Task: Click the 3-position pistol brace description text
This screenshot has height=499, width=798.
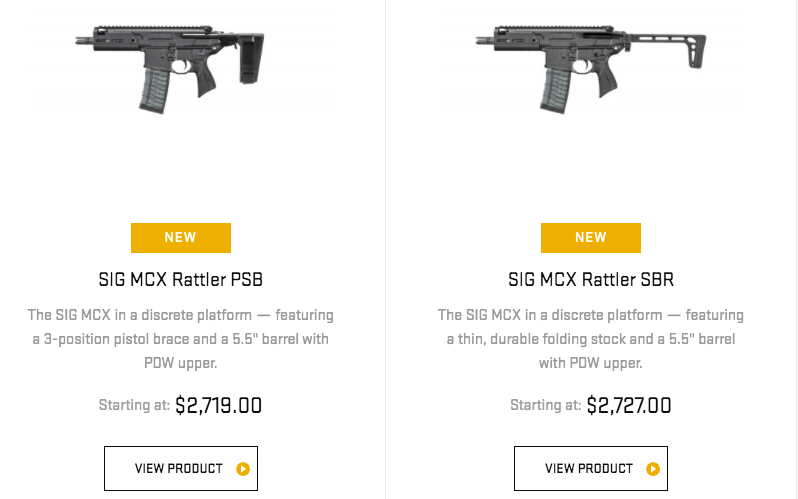Action: click(181, 339)
